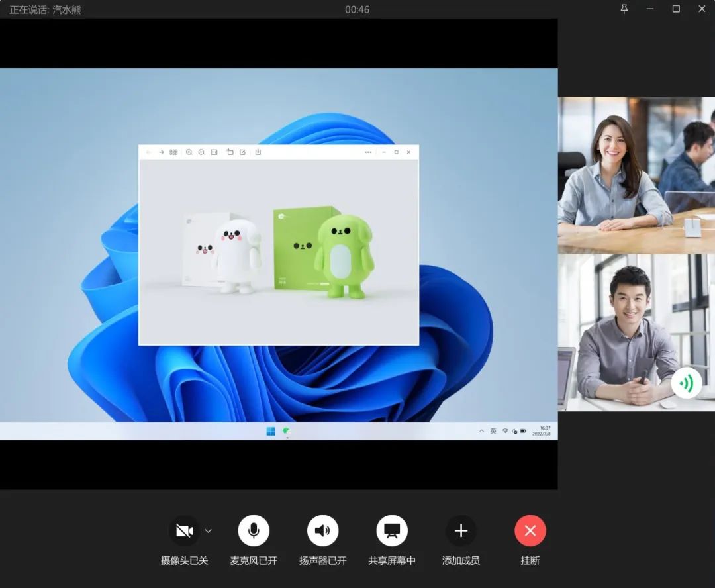Viewport: 715px width, 588px height.
Task: Expand hidden tray icons chevron
Action: tap(481, 430)
